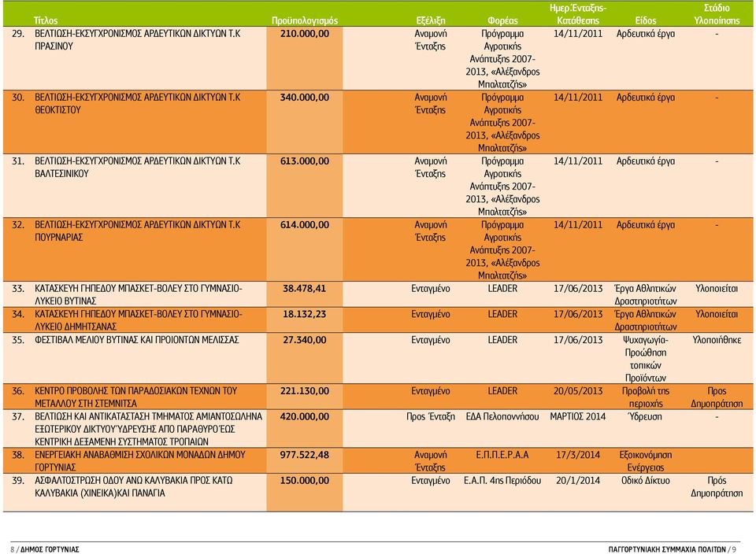The height and width of the screenshot is (554, 756).
Task: Select budget value 150.000,00
Action: 305,480
